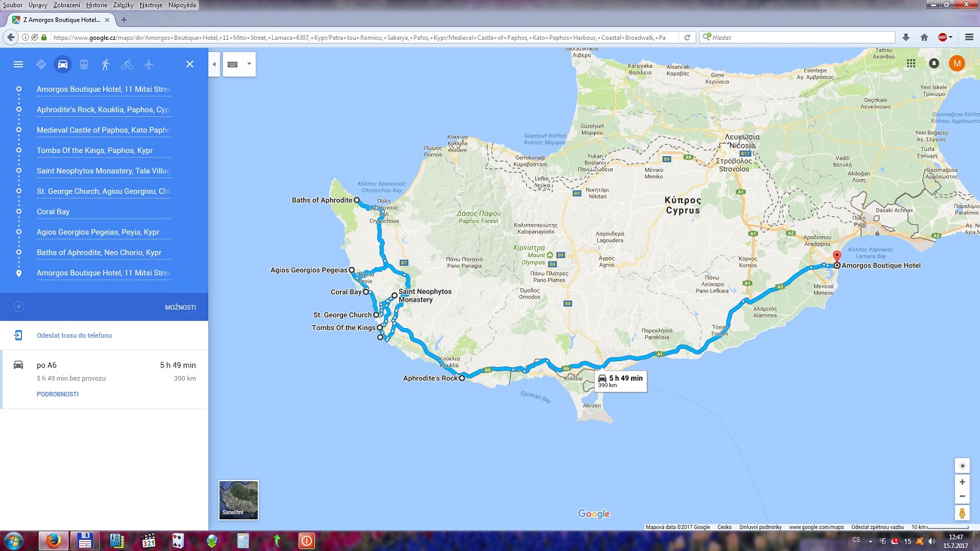Screen dimensions: 980x551
Task: Select walking mode icon
Action: pos(105,64)
